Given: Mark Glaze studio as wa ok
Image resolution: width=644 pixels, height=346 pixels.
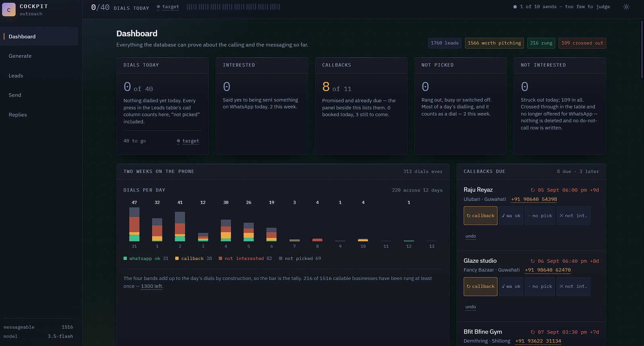Looking at the screenshot, I should 511,286.
